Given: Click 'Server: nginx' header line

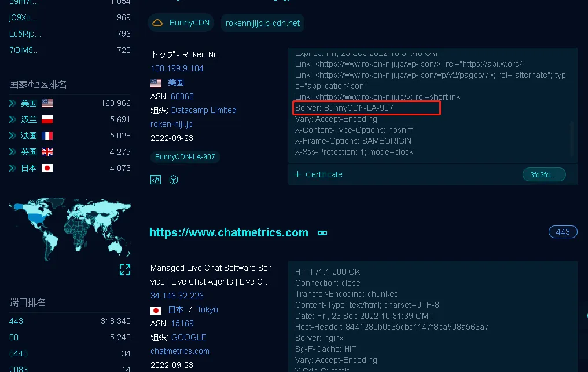Looking at the screenshot, I should [x=319, y=338].
